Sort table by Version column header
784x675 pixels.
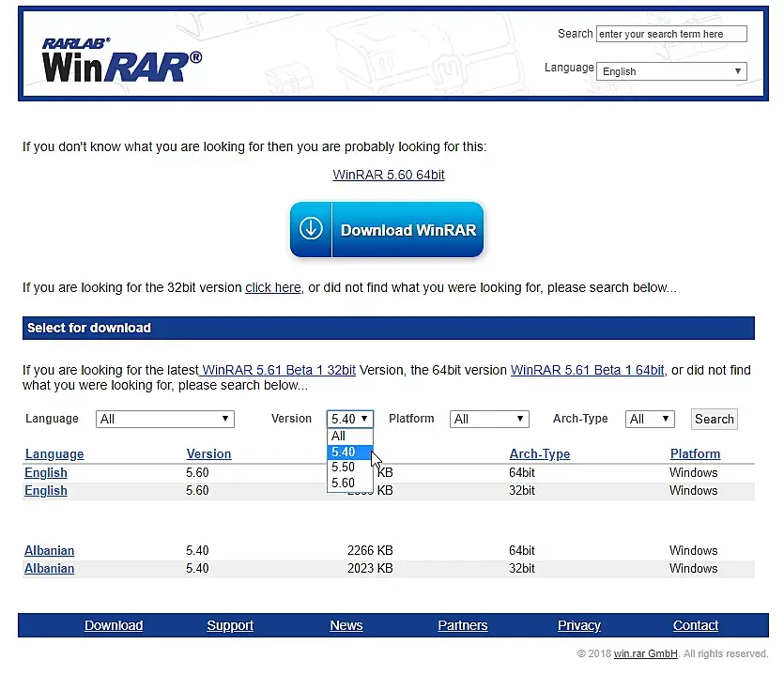208,454
